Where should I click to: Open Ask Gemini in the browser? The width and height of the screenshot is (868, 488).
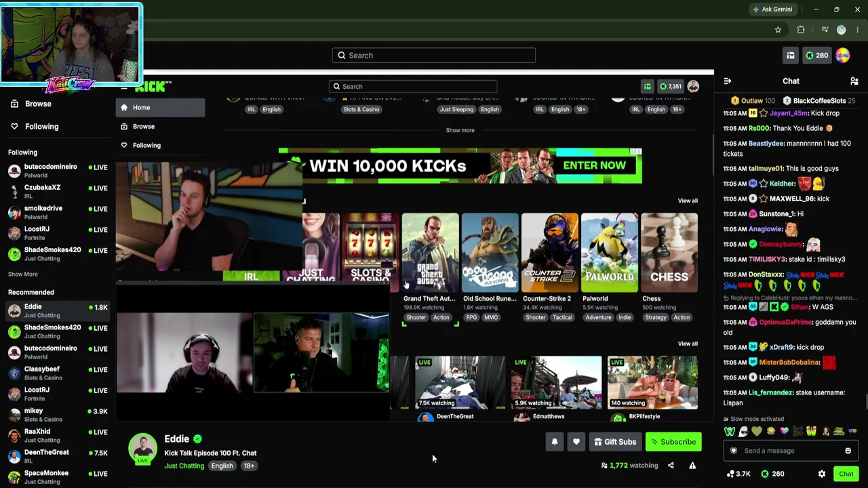point(772,9)
